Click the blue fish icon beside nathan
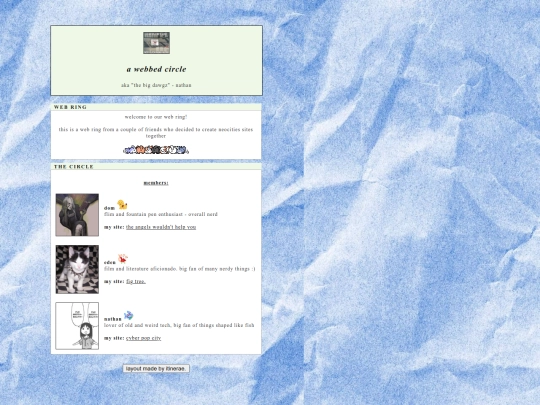The width and height of the screenshot is (540, 405). [x=128, y=315]
